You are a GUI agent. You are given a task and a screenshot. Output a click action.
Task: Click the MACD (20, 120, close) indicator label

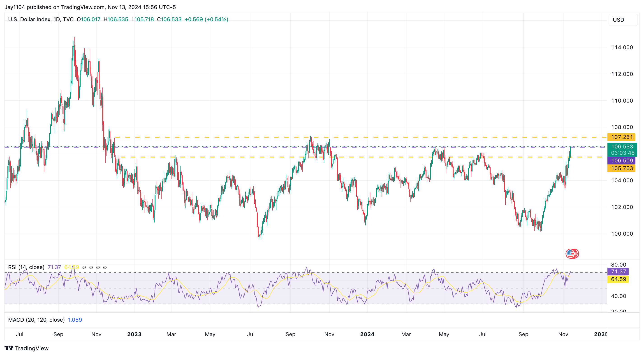37,320
